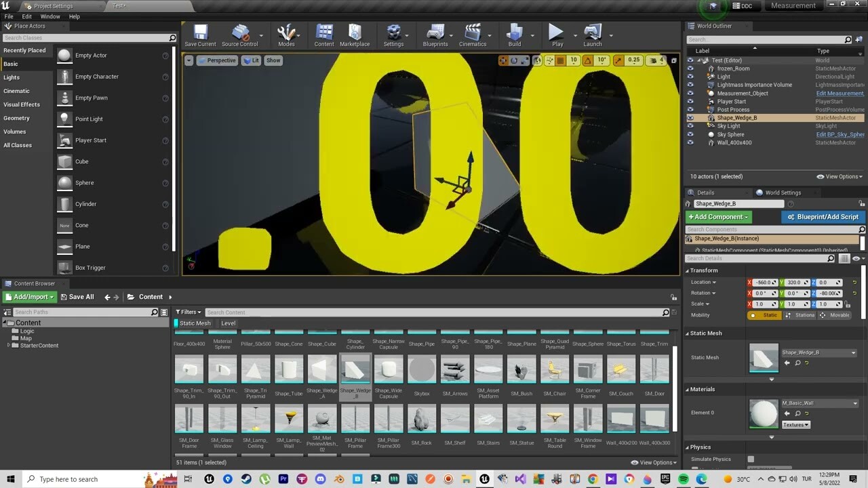
Task: Open the Edit menu
Action: click(26, 16)
